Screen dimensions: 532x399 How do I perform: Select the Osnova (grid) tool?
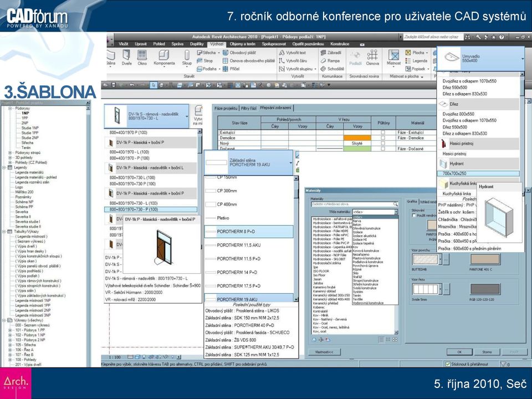(x=372, y=57)
